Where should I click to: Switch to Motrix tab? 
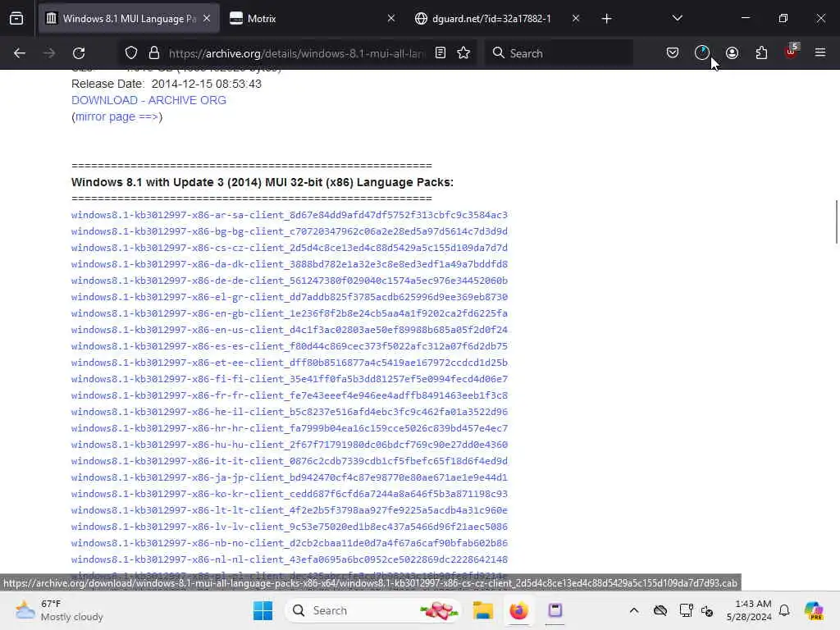(x=313, y=19)
